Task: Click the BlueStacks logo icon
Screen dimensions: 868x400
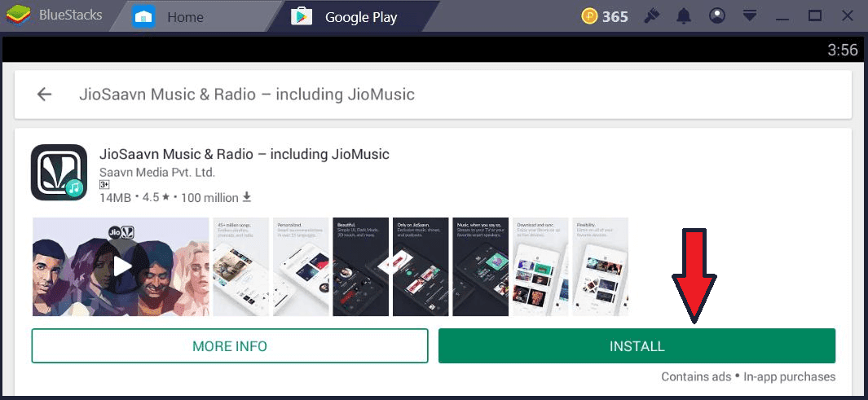Action: [x=16, y=16]
